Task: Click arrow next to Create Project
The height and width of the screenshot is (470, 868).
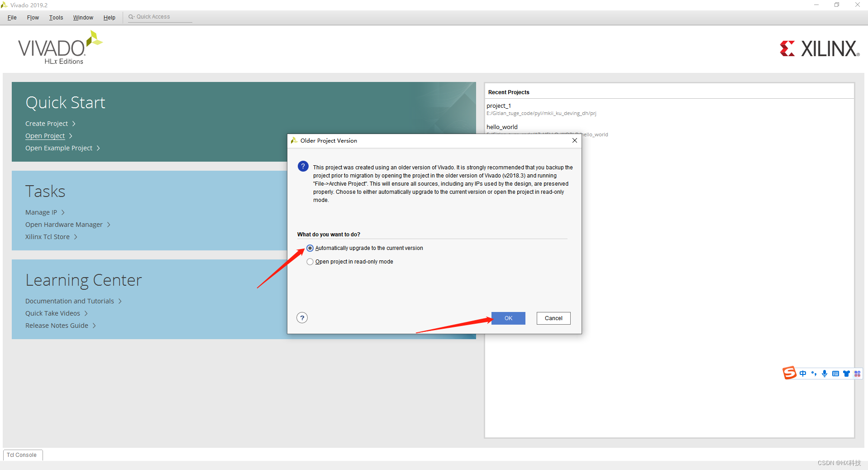Action: point(74,124)
